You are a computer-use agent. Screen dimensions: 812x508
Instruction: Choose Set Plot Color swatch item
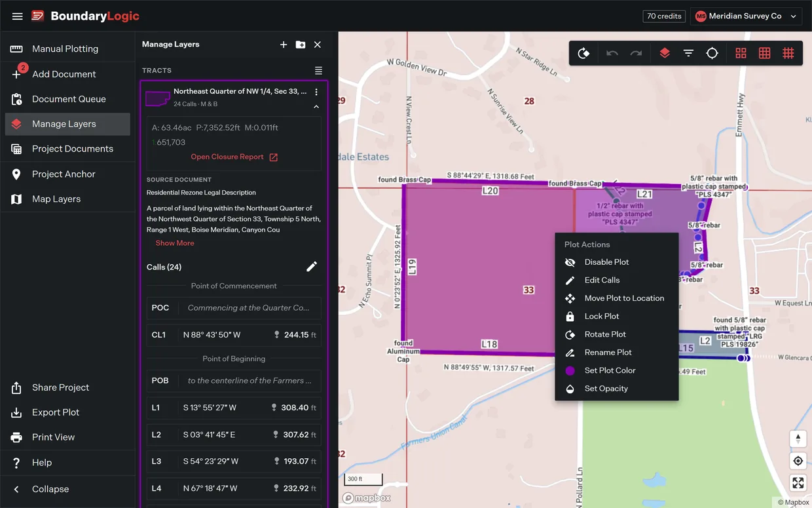click(616, 370)
